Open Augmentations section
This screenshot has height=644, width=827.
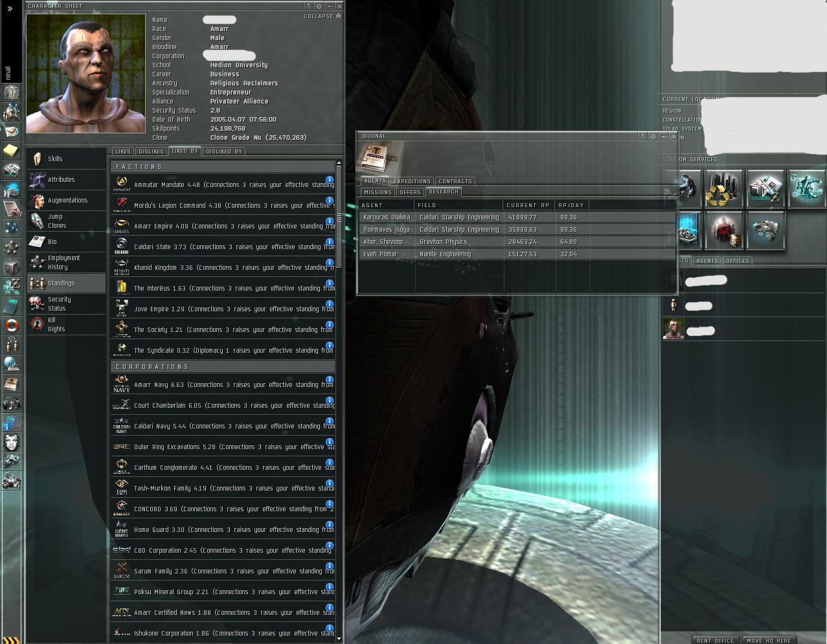(x=66, y=200)
